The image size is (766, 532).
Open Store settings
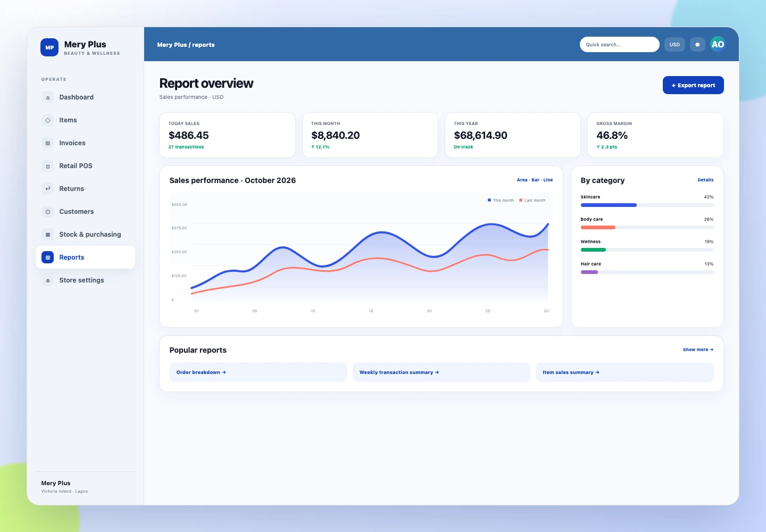coord(85,280)
